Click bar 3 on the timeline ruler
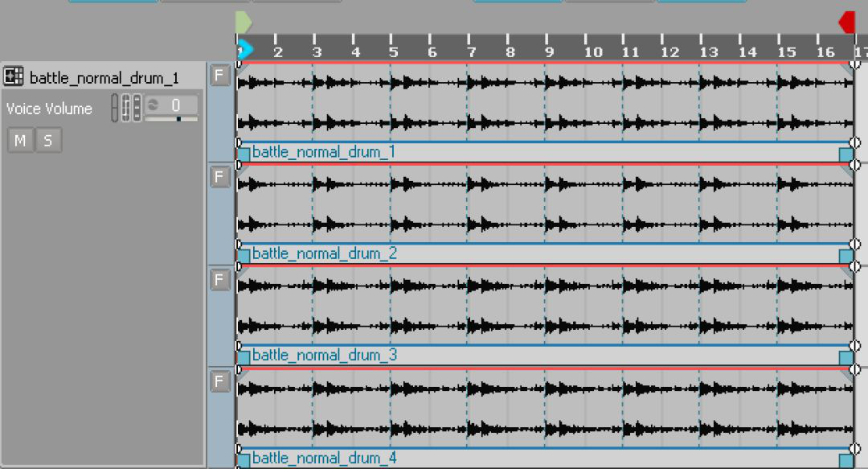 317,52
